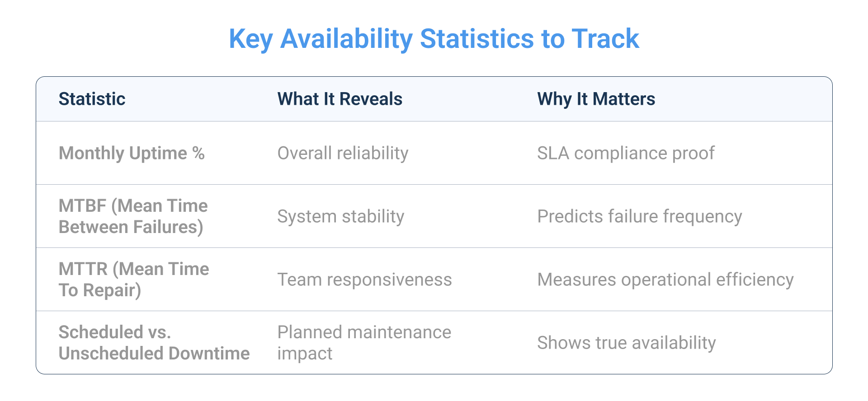Click the 'What It Reveals' column header
The width and height of the screenshot is (868, 401).
coord(340,99)
